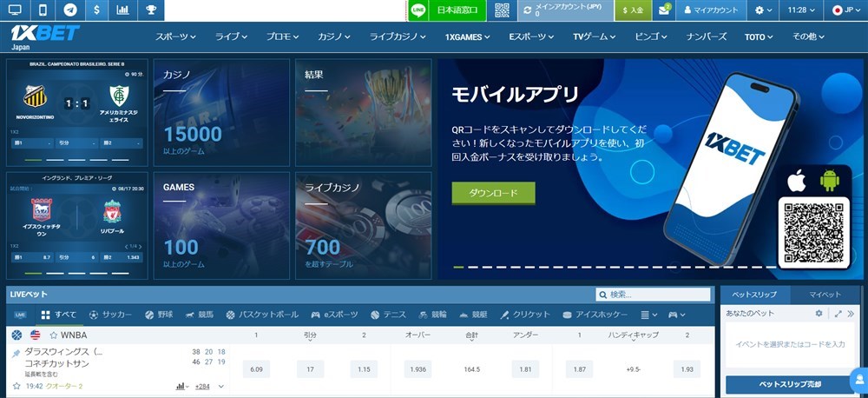The image size is (868, 398).
Task: Open the gamepad icon dropdown in sports filter
Action: tap(676, 315)
